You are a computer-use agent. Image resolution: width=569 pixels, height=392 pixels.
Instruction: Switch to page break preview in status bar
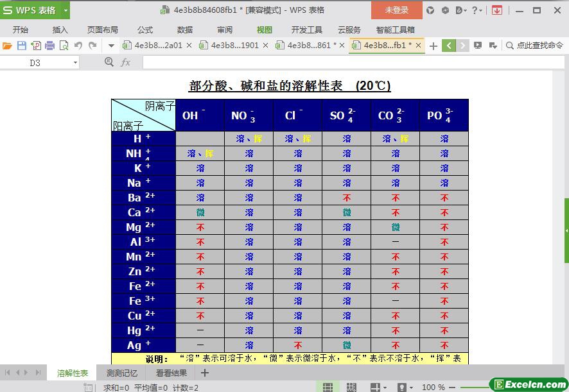(351, 387)
